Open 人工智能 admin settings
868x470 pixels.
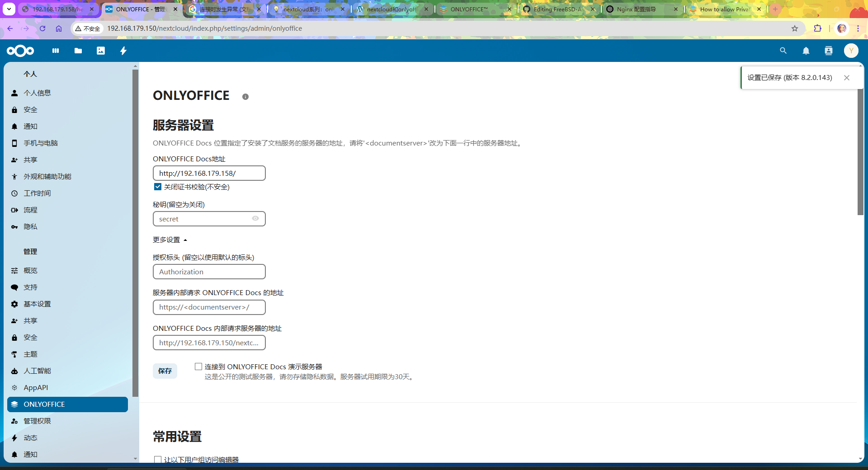tap(67, 371)
